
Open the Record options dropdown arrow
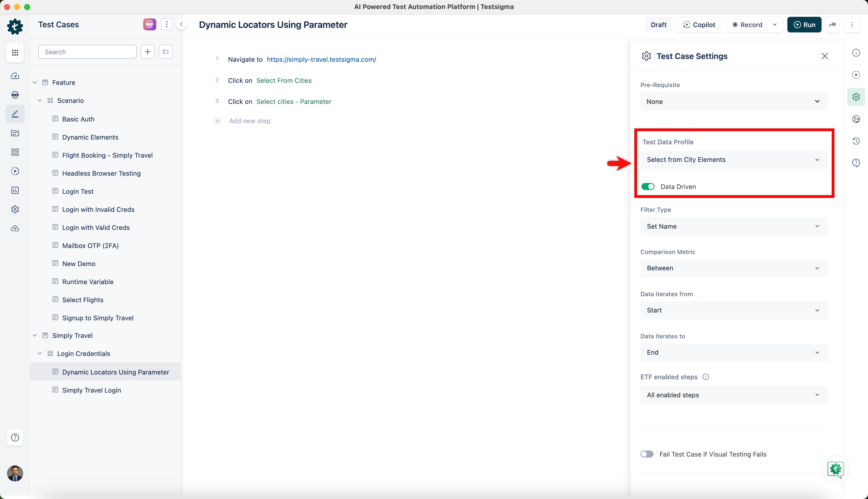(x=775, y=25)
